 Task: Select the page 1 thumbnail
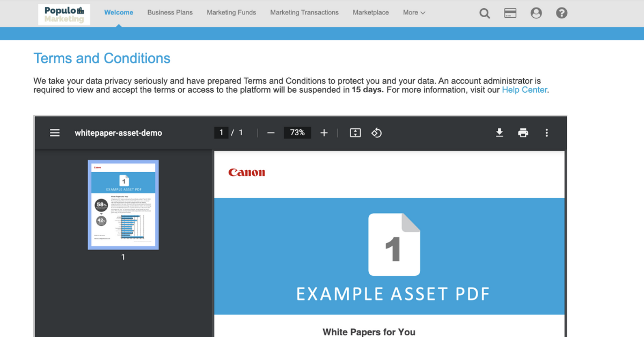coord(123,204)
